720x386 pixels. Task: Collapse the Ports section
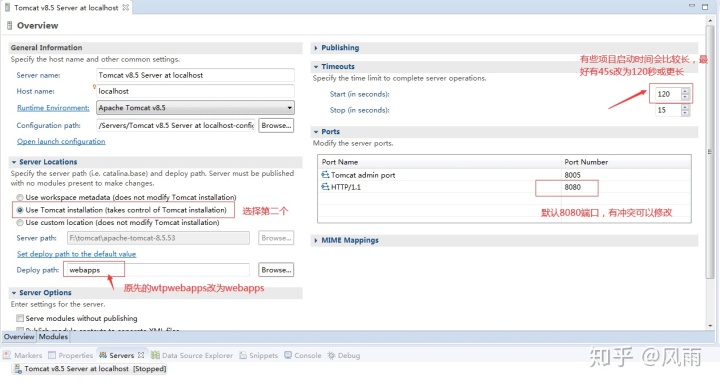coord(316,132)
